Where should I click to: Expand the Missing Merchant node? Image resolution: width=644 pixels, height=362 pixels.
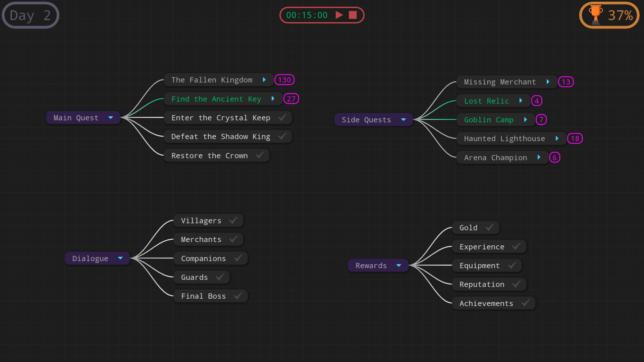click(x=548, y=82)
